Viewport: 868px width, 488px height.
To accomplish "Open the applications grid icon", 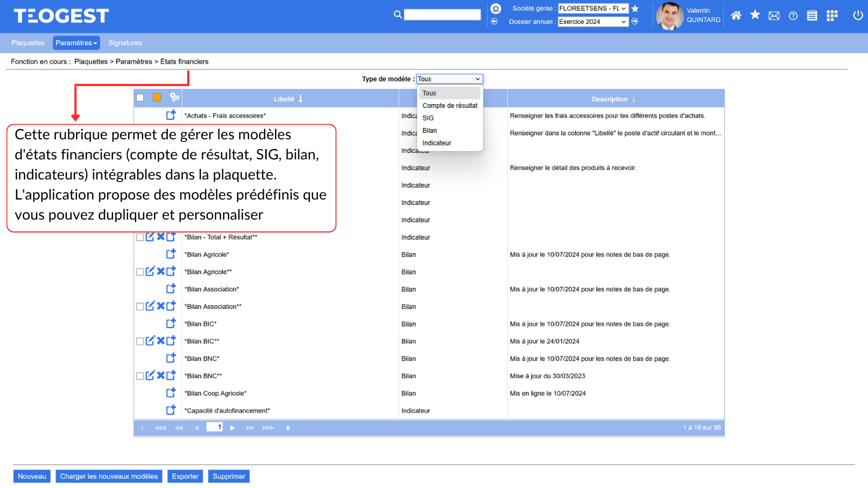I will click(x=832, y=16).
